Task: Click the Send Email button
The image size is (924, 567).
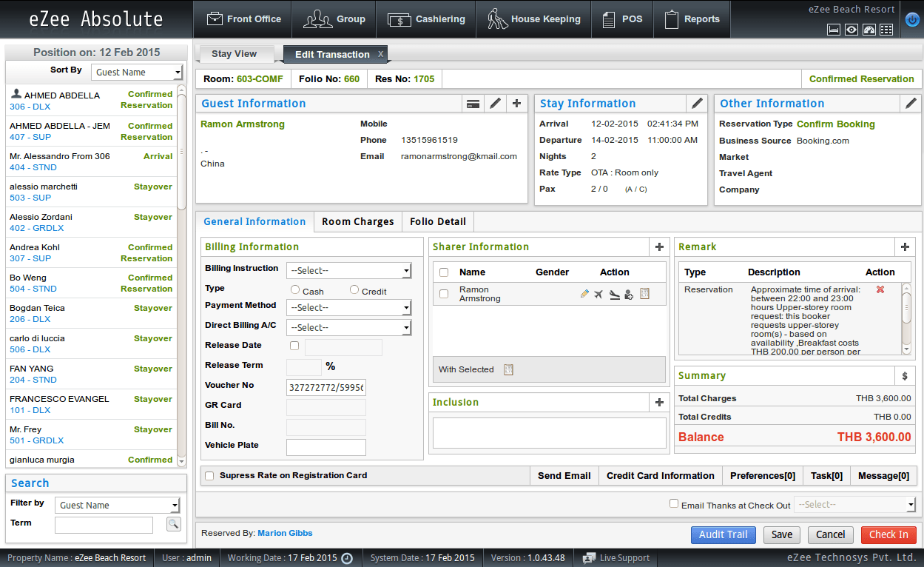Action: [x=564, y=476]
